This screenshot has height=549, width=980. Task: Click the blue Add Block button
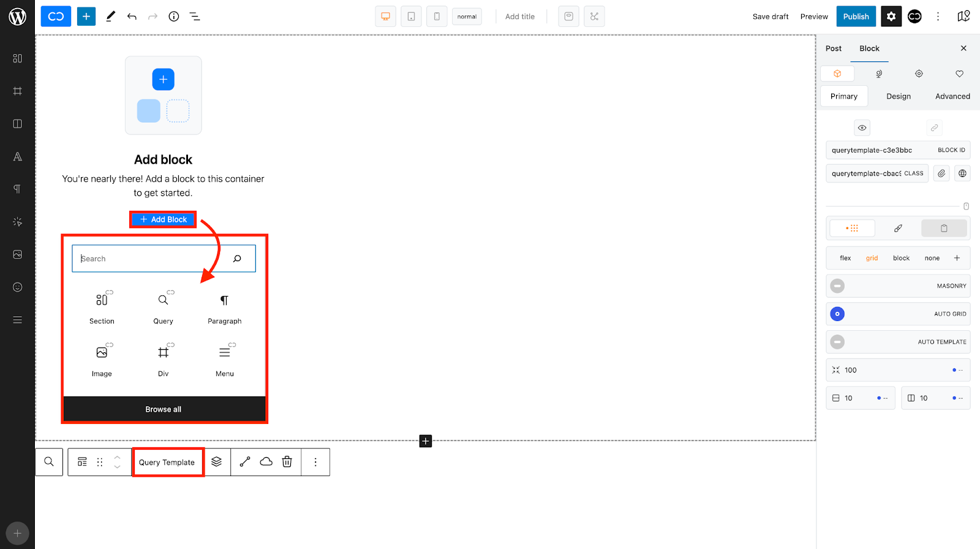point(163,219)
